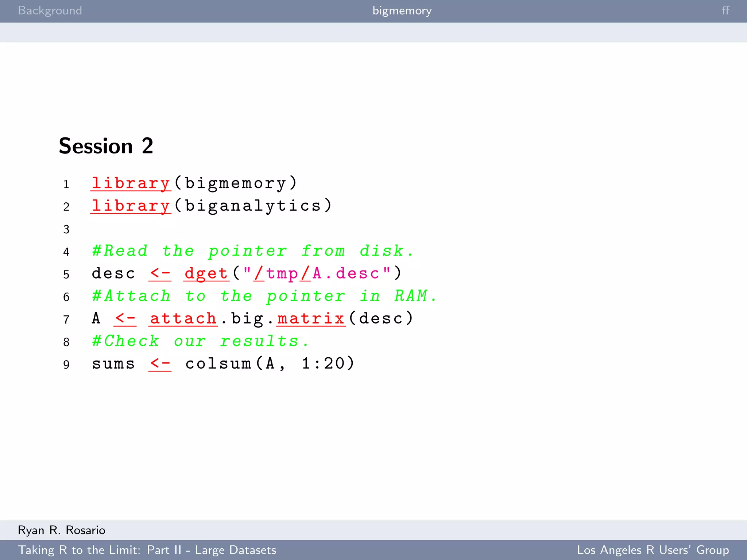The width and height of the screenshot is (747, 560).
Task: Click bigmemory argument on line 1
Action: click(x=235, y=183)
